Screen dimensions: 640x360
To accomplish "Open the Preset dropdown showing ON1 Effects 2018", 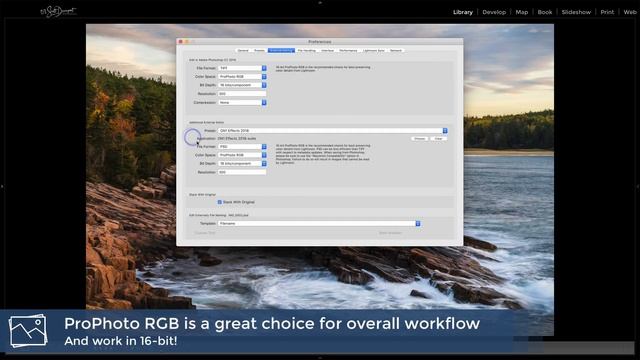I will pyautogui.click(x=333, y=131).
